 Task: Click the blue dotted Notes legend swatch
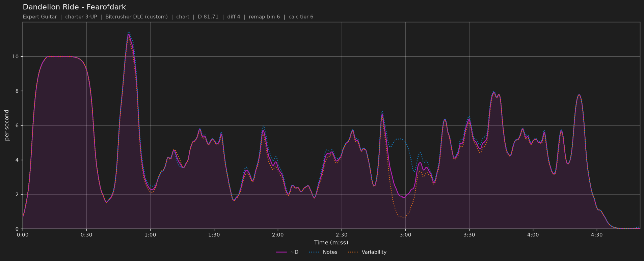(x=314, y=252)
